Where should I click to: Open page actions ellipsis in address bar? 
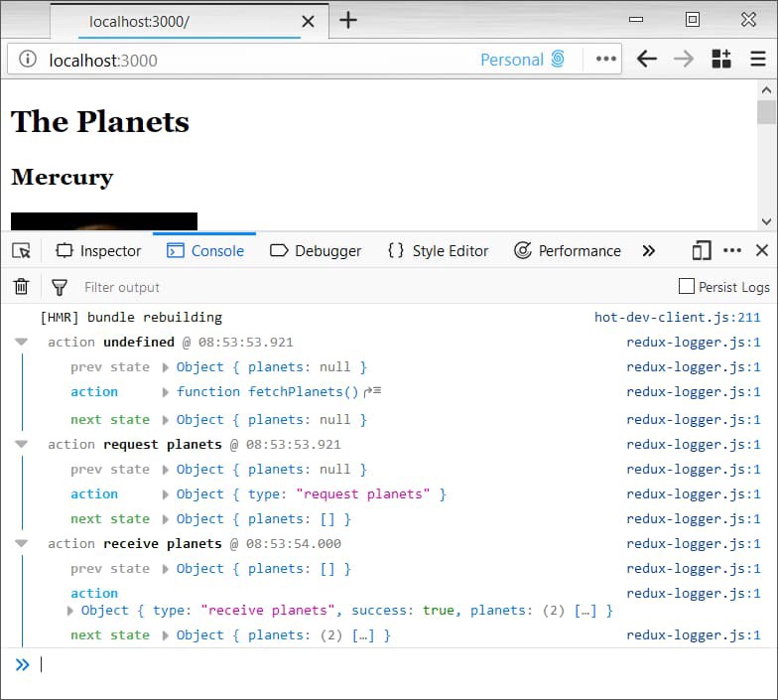(606, 60)
